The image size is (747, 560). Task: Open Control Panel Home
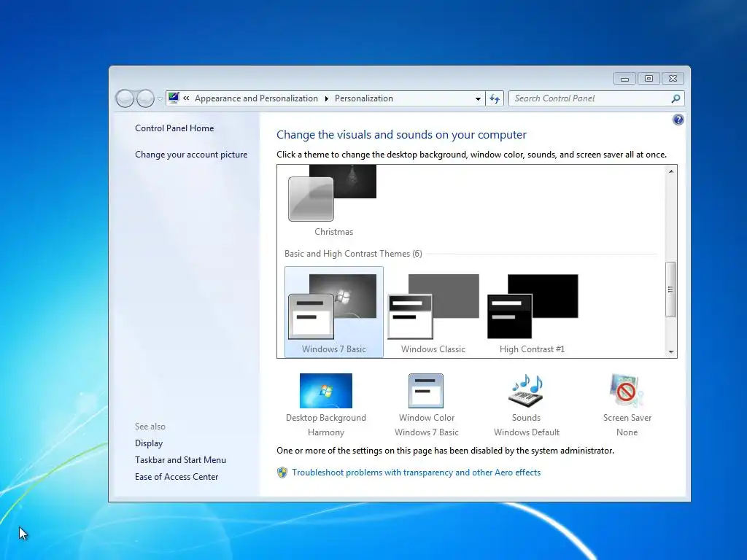(174, 128)
